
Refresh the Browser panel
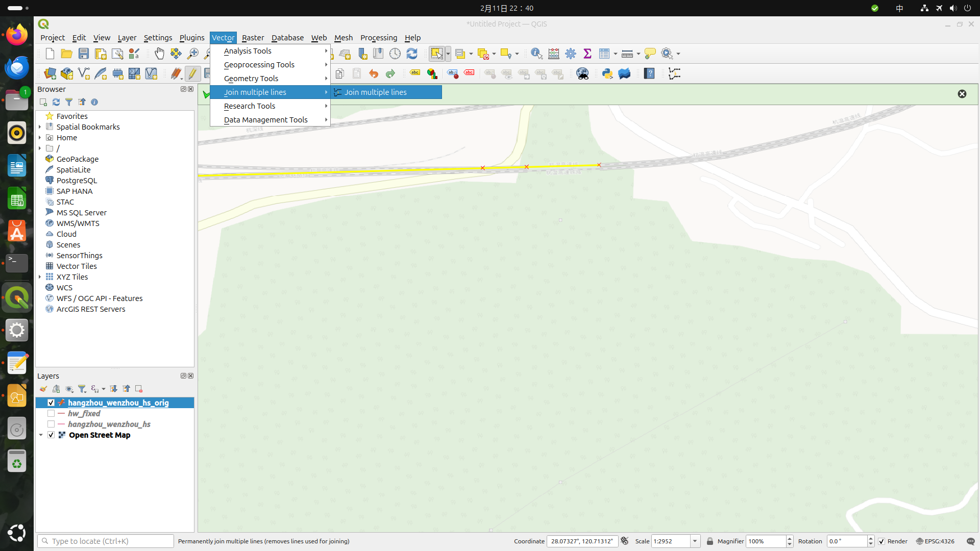(x=56, y=102)
